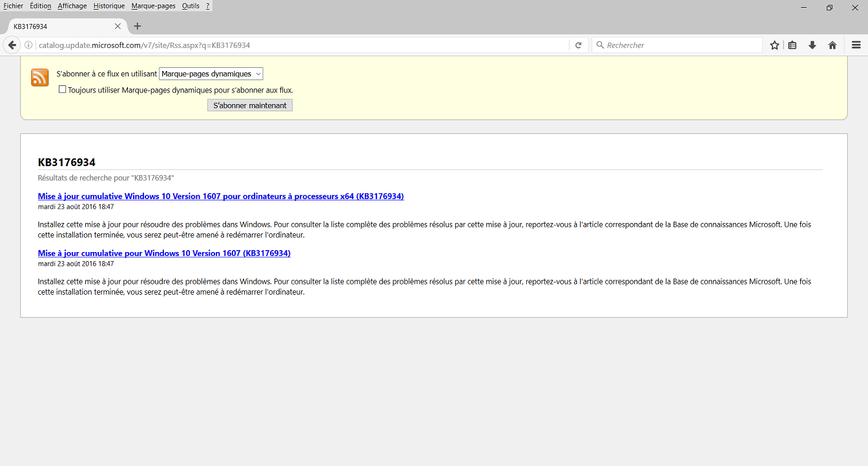Open the Historique menu
This screenshot has width=868, height=466.
pos(108,6)
